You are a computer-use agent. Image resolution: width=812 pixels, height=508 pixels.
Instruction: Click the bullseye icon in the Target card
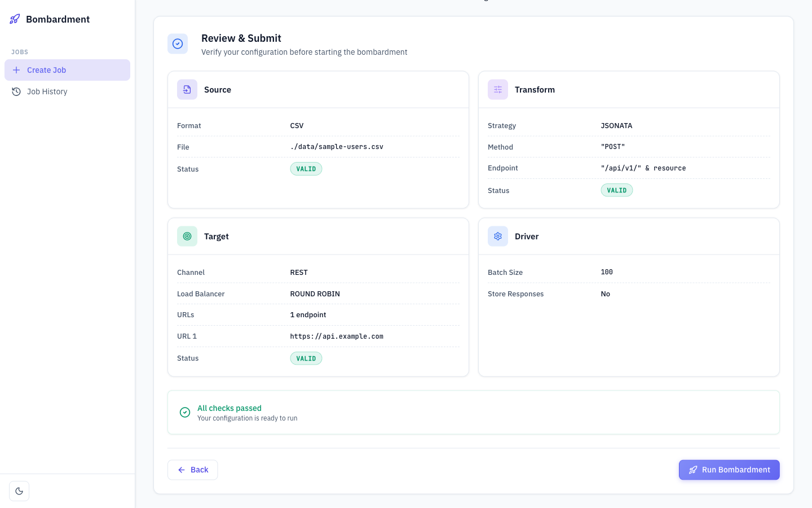pyautogui.click(x=187, y=236)
